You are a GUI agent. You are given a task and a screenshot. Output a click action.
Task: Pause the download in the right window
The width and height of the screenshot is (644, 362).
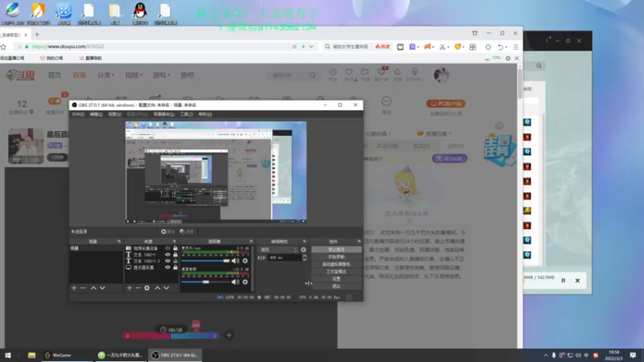(x=563, y=280)
